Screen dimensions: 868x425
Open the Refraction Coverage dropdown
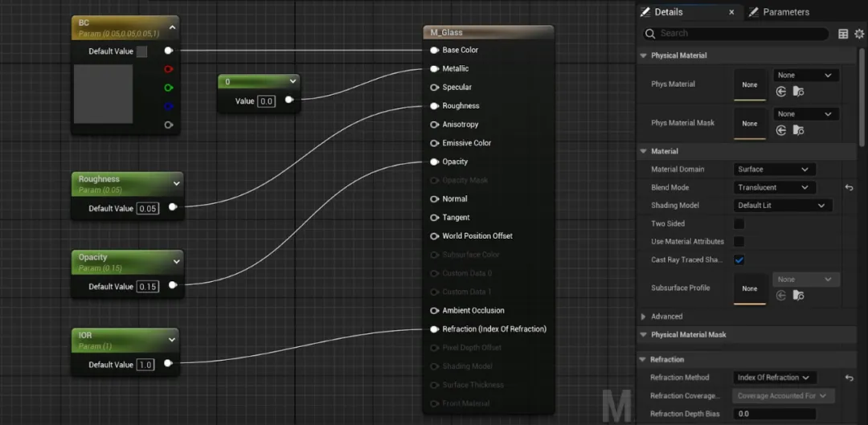(783, 395)
